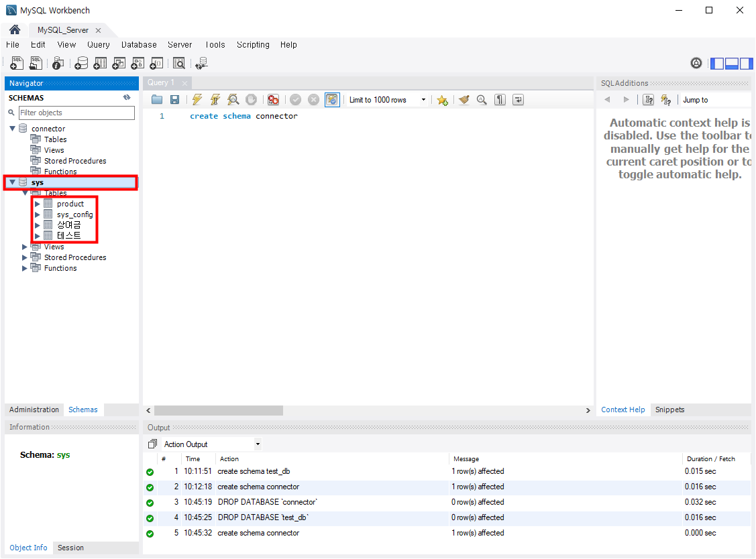Viewport: 756px width, 559px height.
Task: Toggle the right SQL Additions sidebar
Action: click(746, 63)
